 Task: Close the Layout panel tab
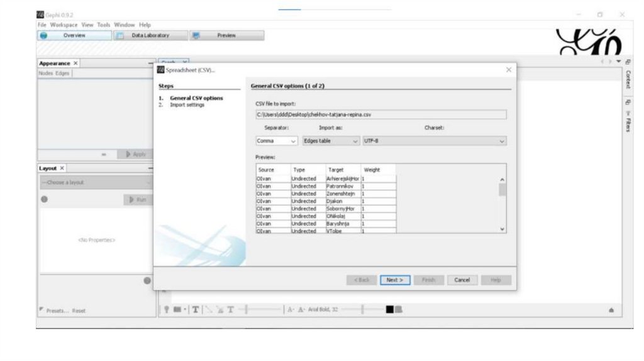point(62,169)
